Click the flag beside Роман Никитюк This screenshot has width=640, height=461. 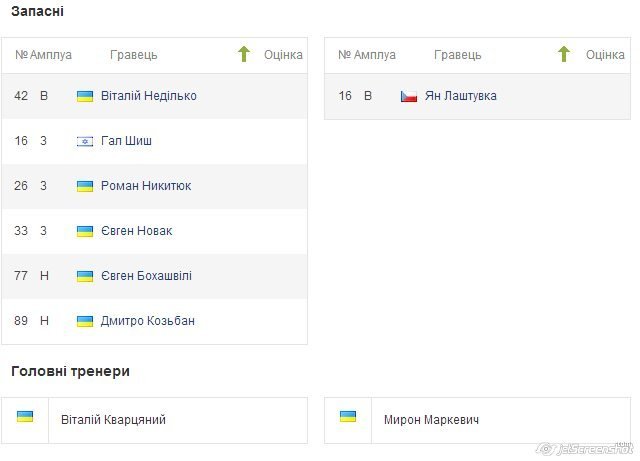click(x=85, y=187)
